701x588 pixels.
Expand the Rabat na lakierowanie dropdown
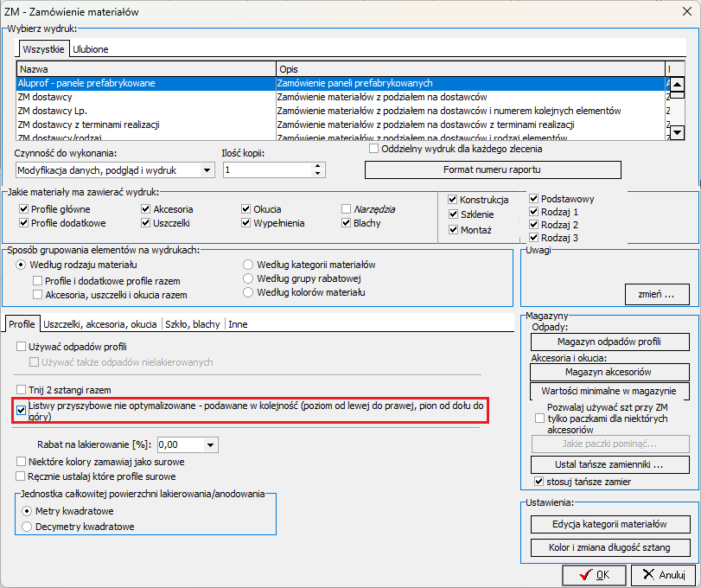[211, 444]
